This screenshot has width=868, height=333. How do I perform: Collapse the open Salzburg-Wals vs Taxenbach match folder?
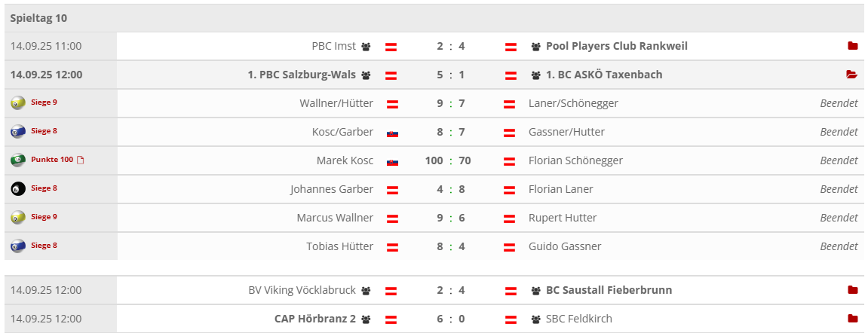852,75
